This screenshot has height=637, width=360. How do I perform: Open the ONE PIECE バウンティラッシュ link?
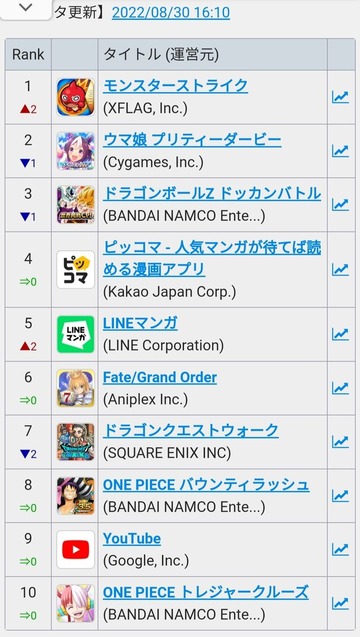[x=206, y=484]
